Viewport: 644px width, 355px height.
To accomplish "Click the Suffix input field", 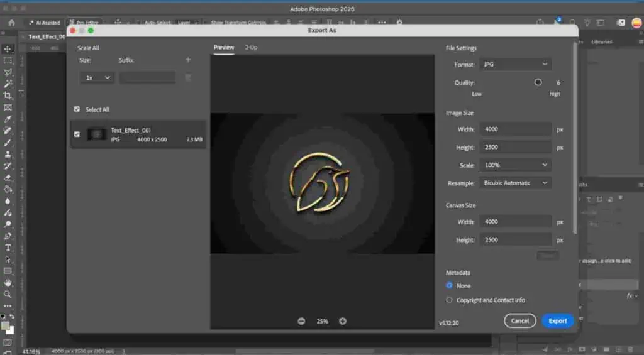I will (x=147, y=77).
